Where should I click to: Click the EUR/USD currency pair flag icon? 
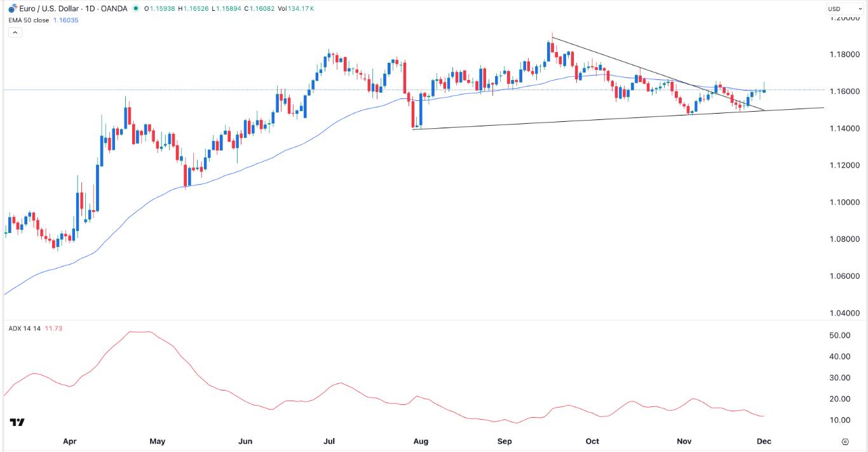12,8
